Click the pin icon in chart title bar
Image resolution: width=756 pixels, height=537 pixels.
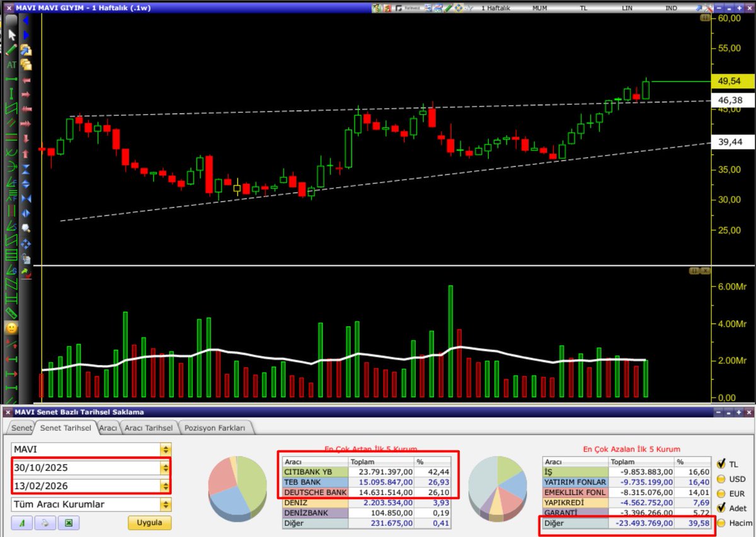[699, 8]
